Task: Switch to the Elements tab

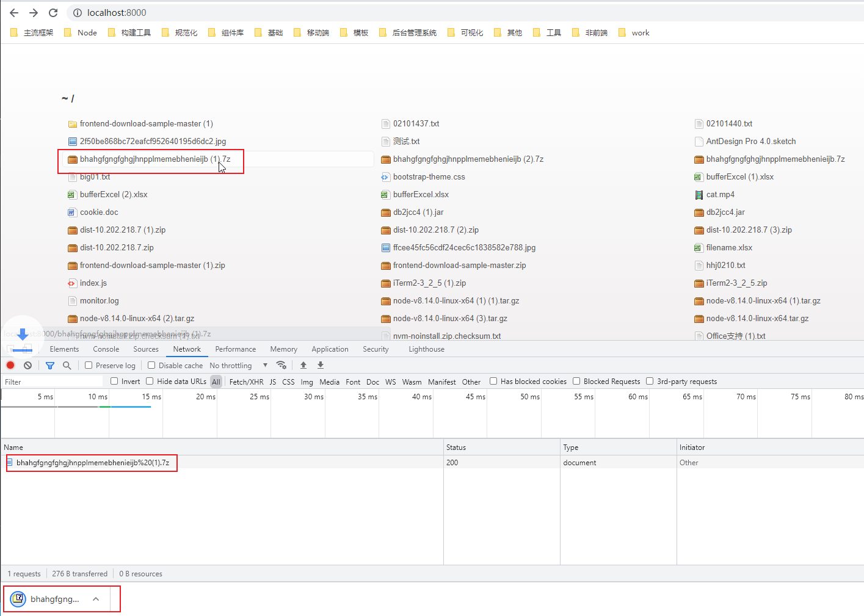Action: point(64,349)
